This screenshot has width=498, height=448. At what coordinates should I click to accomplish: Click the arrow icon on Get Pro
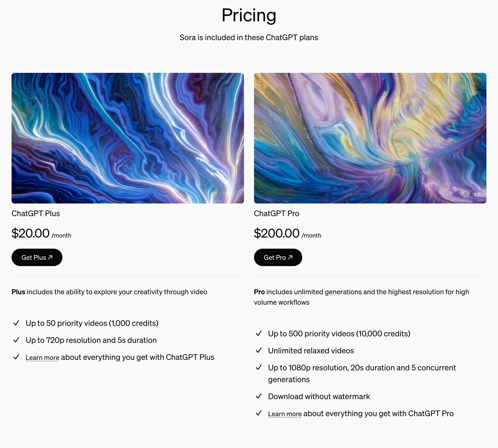290,257
